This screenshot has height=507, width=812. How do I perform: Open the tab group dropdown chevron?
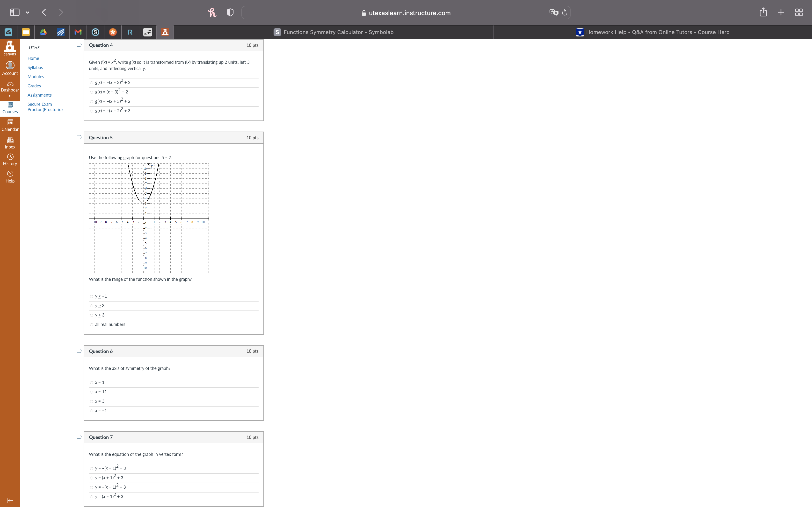28,12
